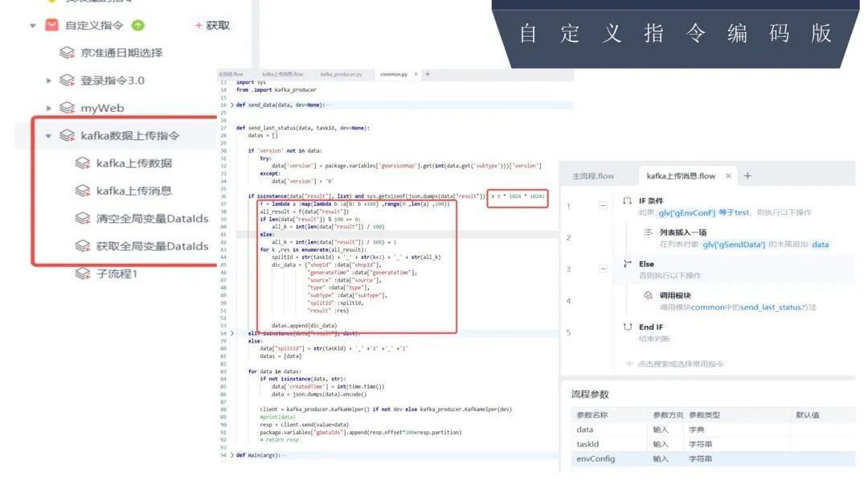Collapse the Else block at step 3
868x489 pixels.
[604, 269]
